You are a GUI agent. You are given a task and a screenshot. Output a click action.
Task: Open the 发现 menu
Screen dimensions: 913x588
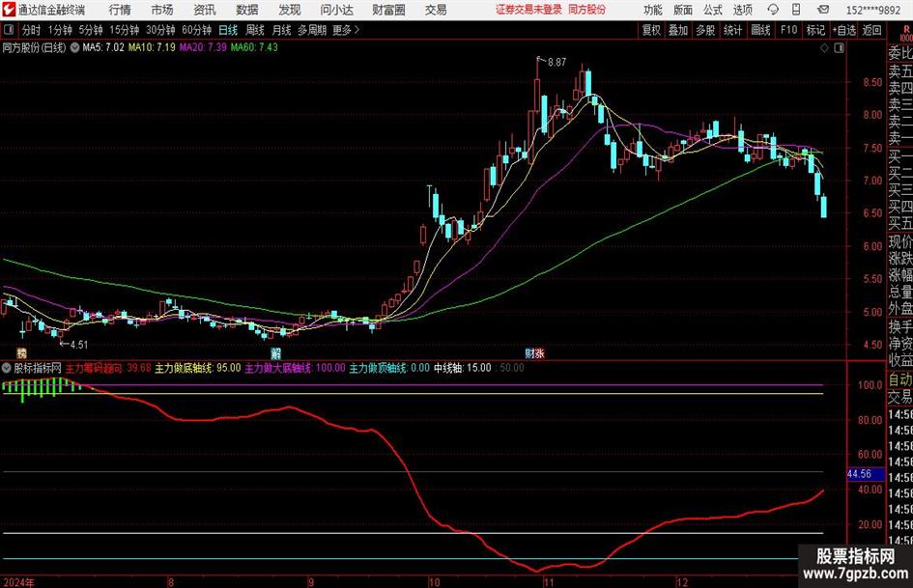click(x=290, y=10)
